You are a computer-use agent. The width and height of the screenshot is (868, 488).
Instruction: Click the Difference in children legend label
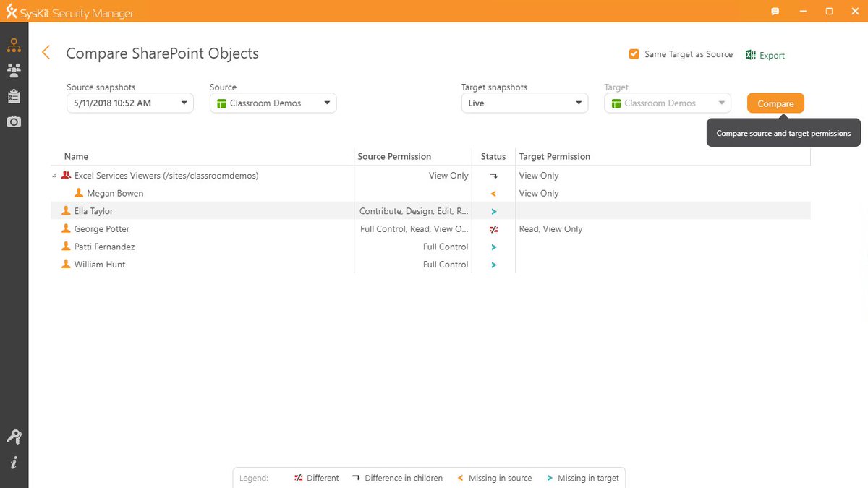click(x=404, y=478)
